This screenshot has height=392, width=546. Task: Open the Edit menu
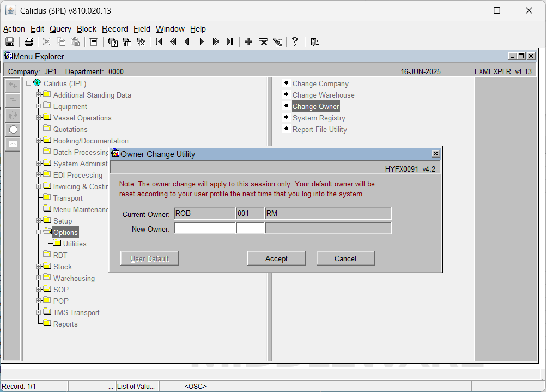click(x=37, y=29)
